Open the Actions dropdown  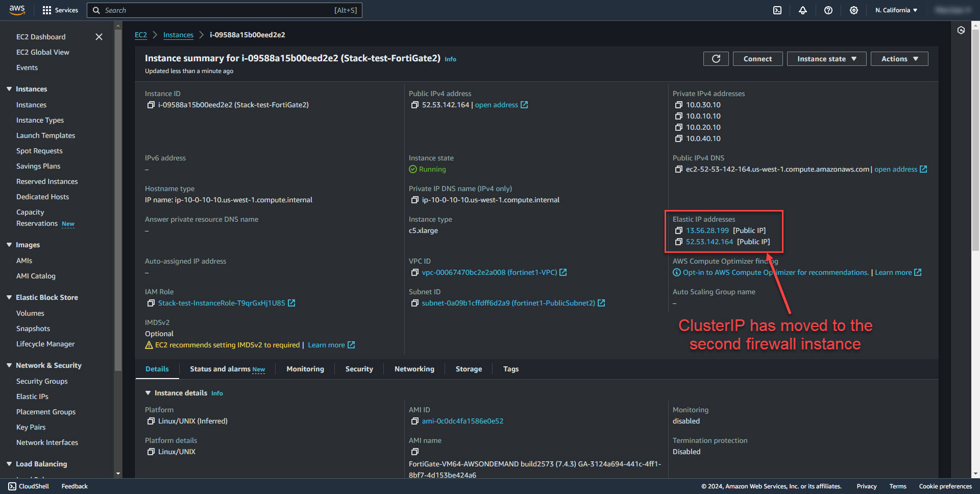click(899, 59)
